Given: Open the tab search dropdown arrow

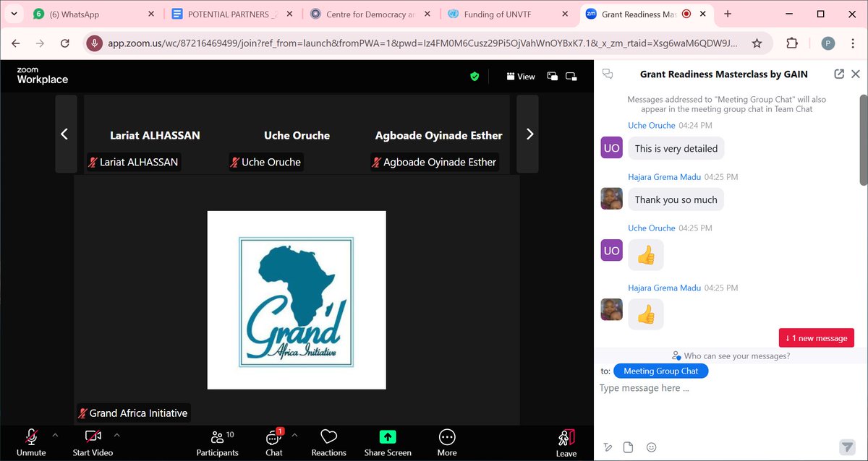Looking at the screenshot, I should point(14,14).
